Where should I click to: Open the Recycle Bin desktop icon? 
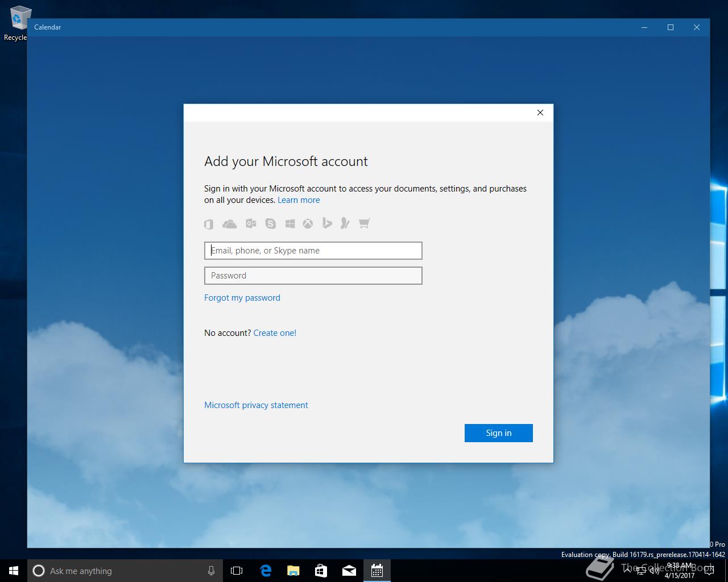18,24
